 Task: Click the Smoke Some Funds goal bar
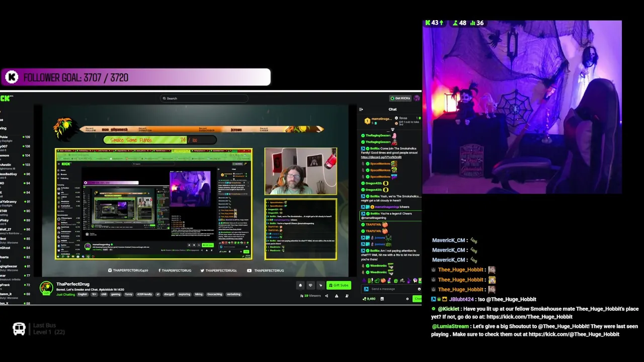click(x=160, y=140)
